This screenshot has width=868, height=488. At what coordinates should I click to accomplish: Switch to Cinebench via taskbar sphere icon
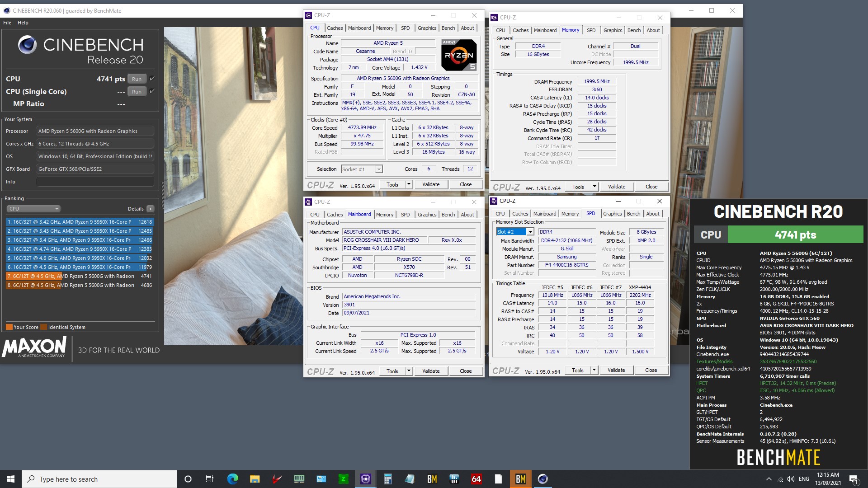542,479
